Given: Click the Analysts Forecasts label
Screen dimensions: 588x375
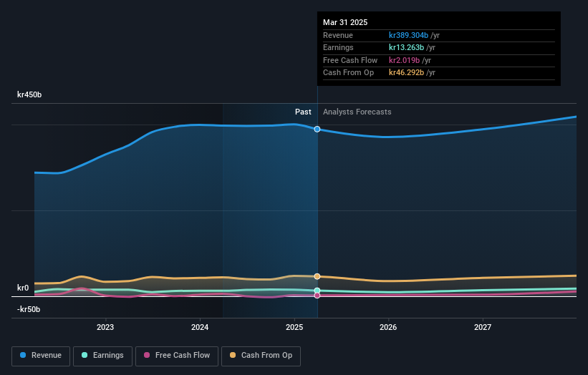Looking at the screenshot, I should tap(357, 112).
